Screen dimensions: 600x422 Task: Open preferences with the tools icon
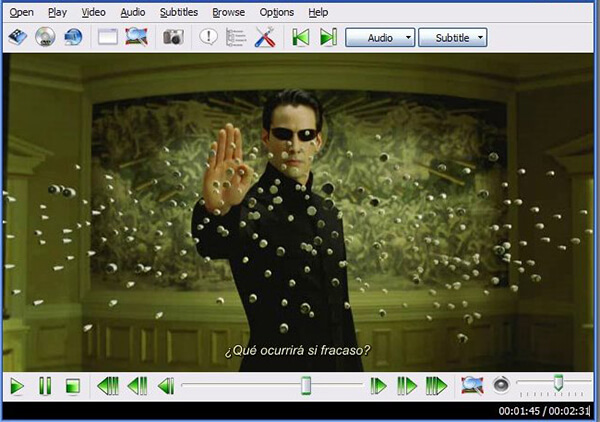[265, 37]
